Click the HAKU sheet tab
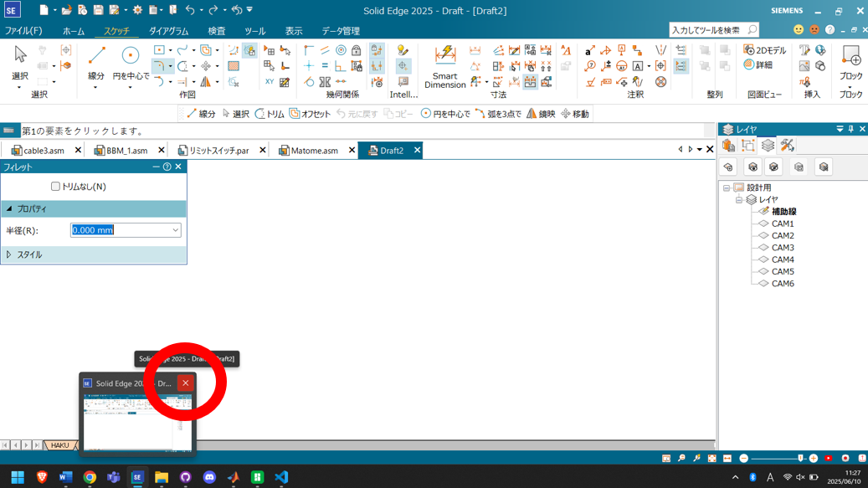 click(59, 445)
